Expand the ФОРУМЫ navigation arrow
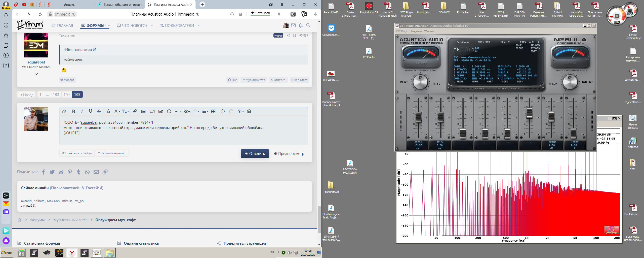644x258 pixels. [x=109, y=25]
